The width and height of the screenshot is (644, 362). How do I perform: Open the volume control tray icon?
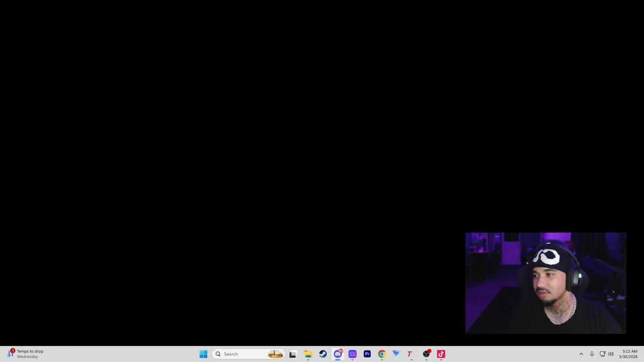pos(611,354)
